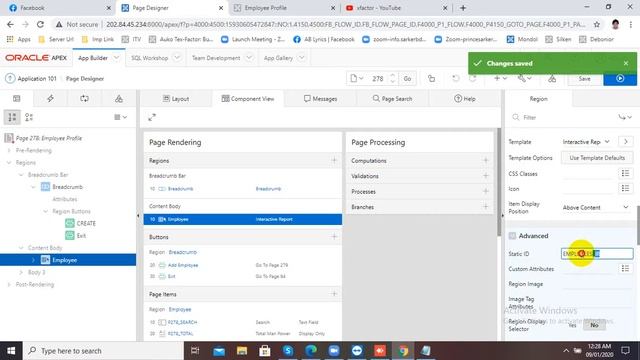Click the Add Employee button link
This screenshot has height=360, width=640.
pyautogui.click(x=183, y=265)
